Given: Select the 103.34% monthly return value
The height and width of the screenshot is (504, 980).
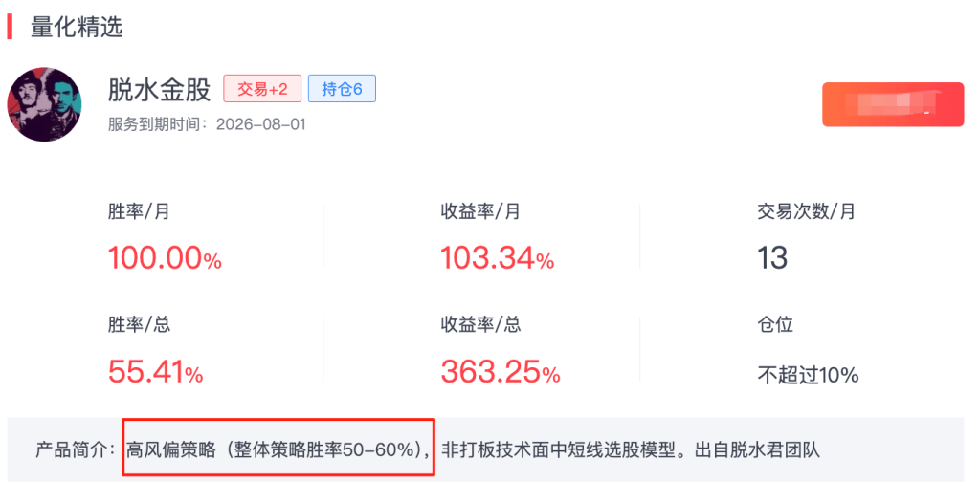Looking at the screenshot, I should point(497,258).
